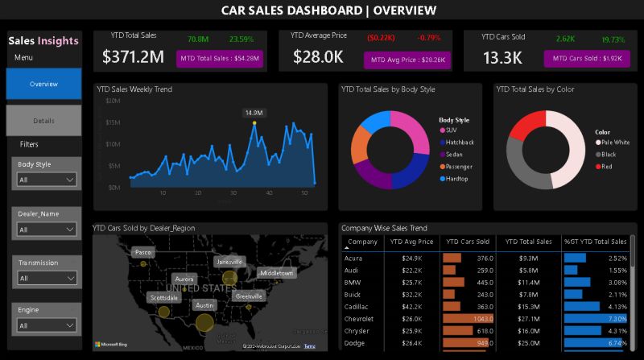Sort by YTD Avg Price column header
Viewport: 644px width, 360px height.
tap(411, 242)
